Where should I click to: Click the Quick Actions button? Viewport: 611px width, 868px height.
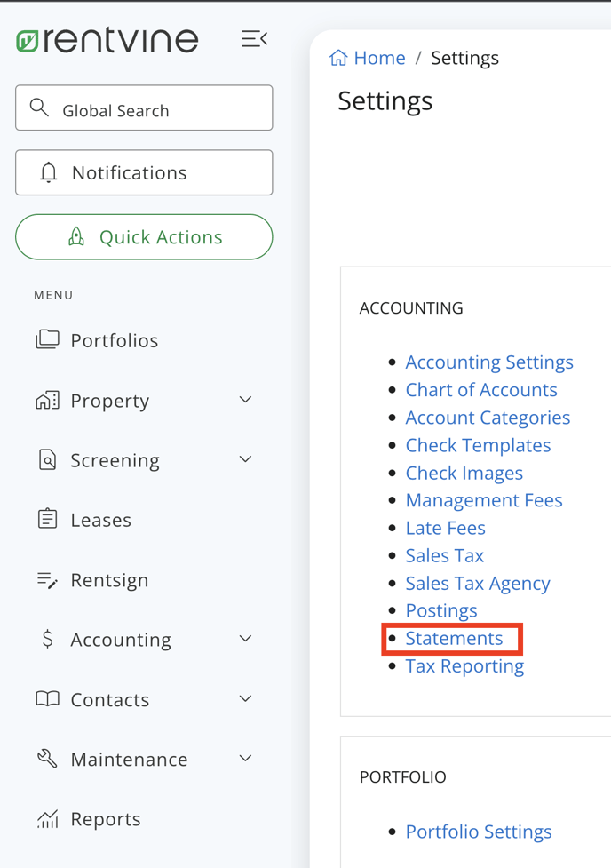tap(144, 237)
